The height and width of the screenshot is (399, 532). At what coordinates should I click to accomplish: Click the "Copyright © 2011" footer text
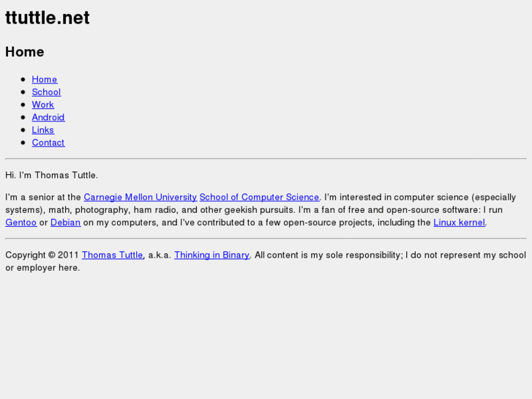pyautogui.click(x=42, y=255)
